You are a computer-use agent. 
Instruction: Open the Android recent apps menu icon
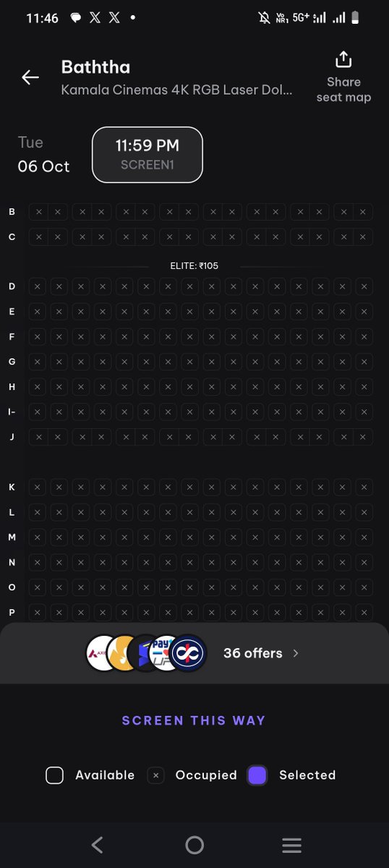tap(291, 844)
